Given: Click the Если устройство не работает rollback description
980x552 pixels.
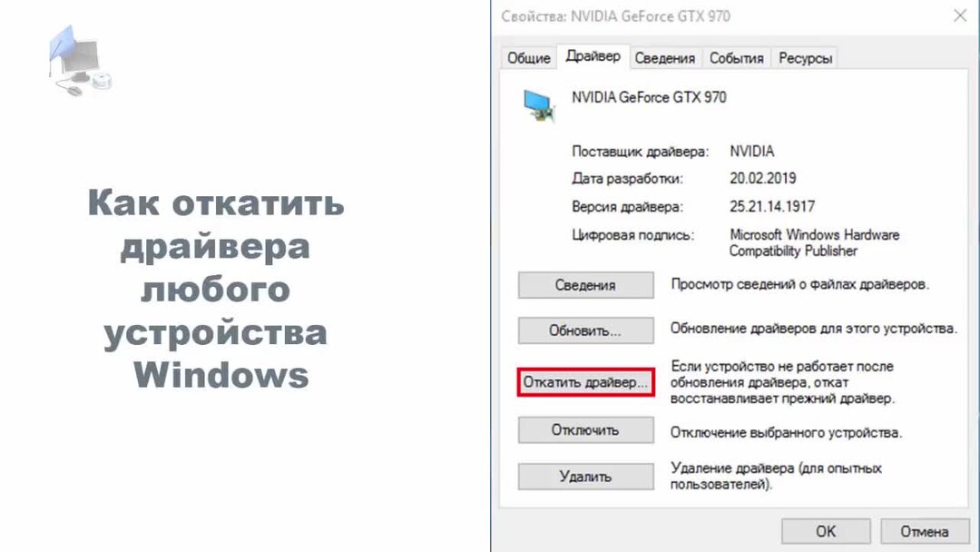Looking at the screenshot, I should [x=782, y=382].
